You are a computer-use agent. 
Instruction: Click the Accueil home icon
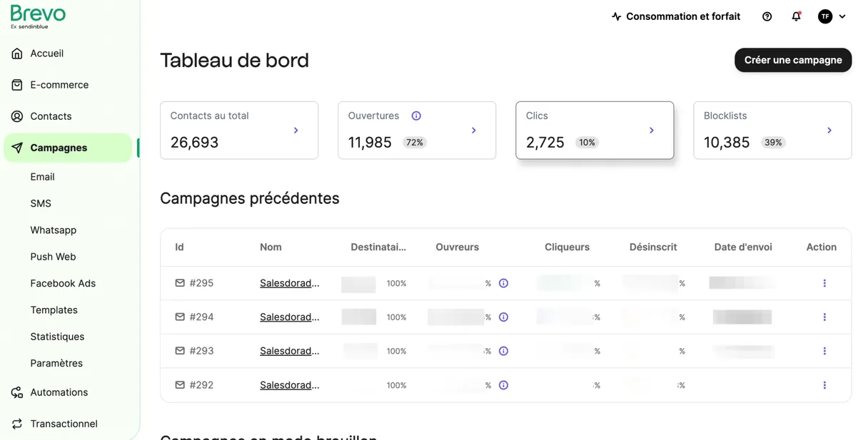click(x=17, y=53)
